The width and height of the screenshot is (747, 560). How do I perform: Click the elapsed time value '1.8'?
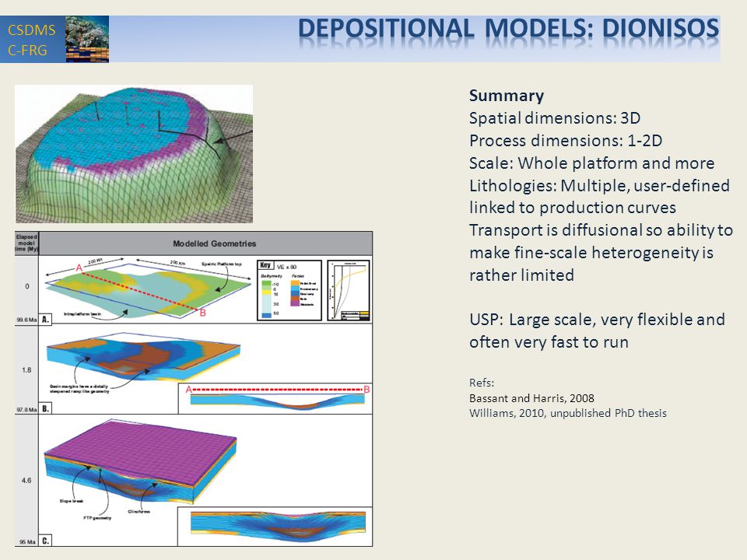[x=26, y=369]
